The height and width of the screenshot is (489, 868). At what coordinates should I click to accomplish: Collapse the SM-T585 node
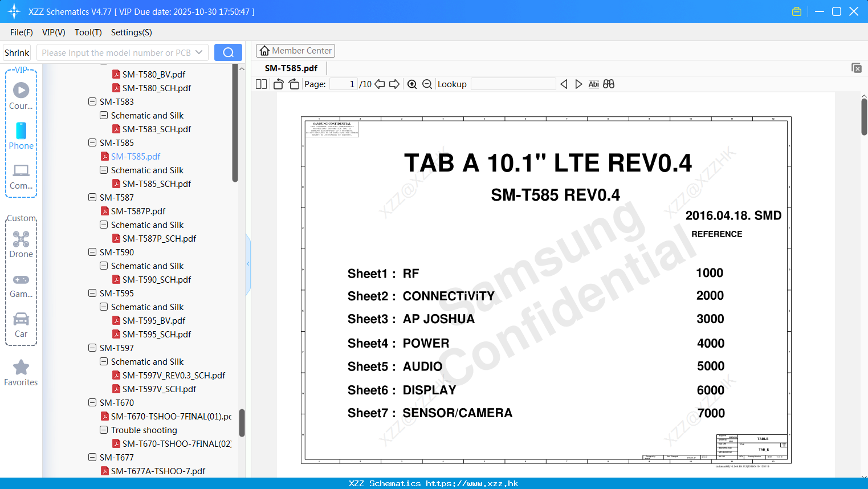(92, 142)
